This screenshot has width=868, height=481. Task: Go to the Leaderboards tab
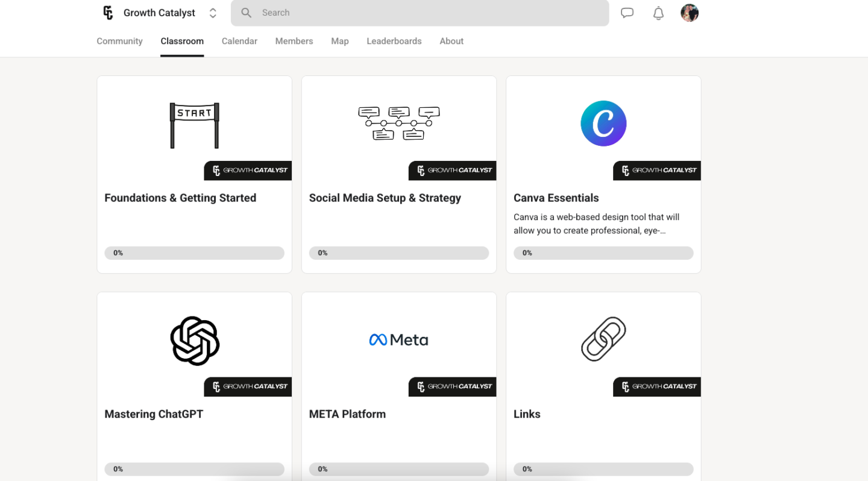(x=394, y=41)
